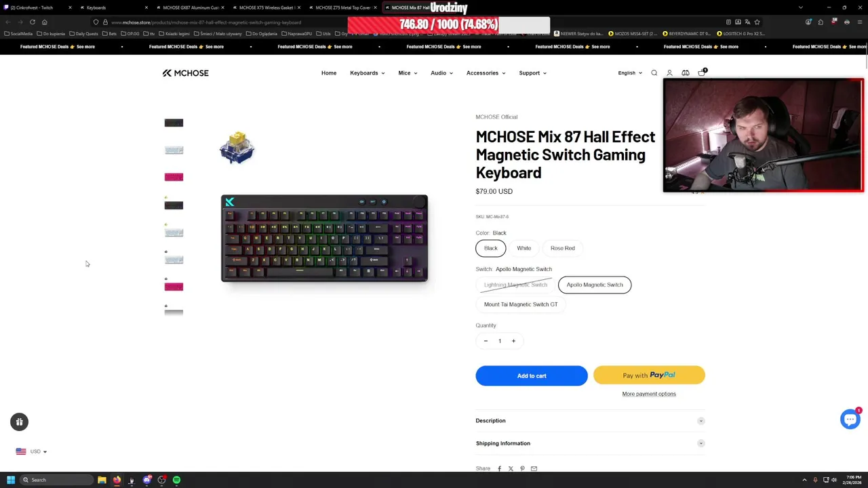This screenshot has width=868, height=488.
Task: Open the account login person icon
Action: coord(669,73)
